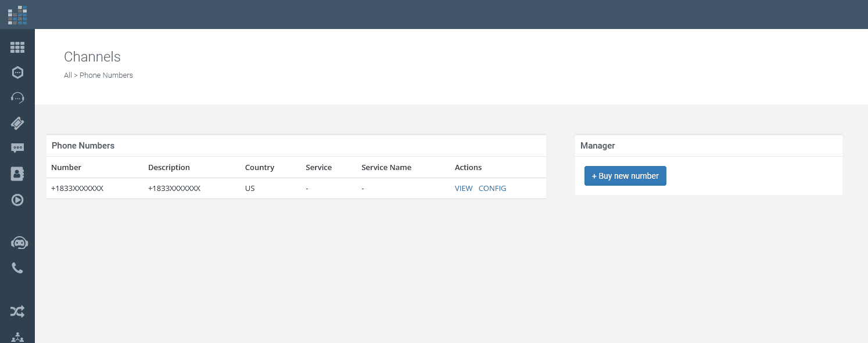Click the + Buy new number button
The height and width of the screenshot is (343, 868).
625,176
